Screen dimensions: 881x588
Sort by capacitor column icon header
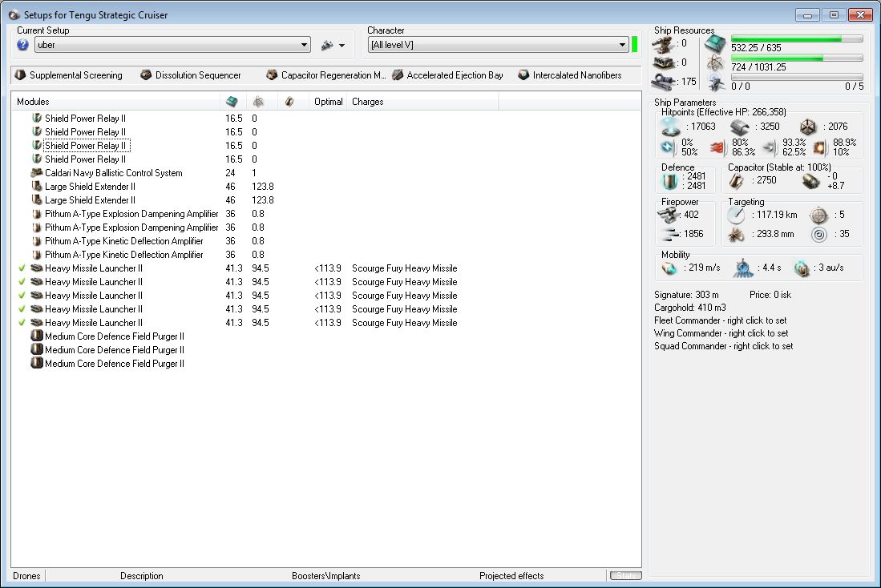[289, 102]
